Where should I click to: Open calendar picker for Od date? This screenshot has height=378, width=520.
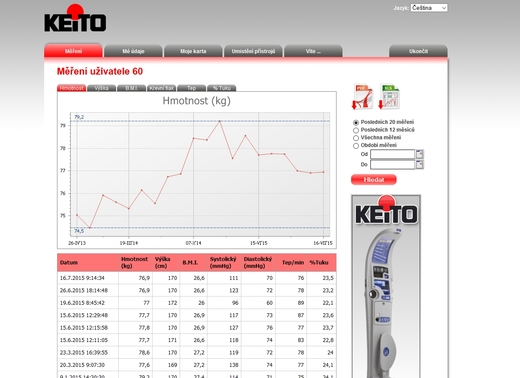(420, 154)
